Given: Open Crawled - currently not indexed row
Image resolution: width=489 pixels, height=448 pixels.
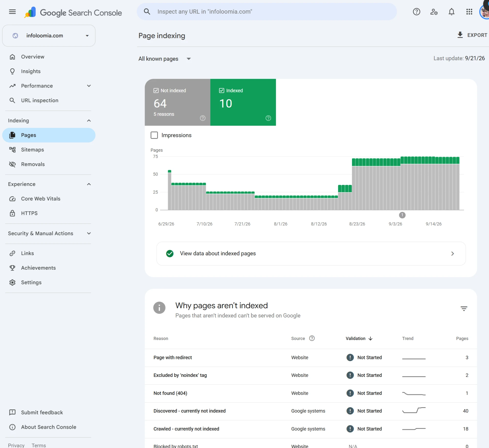Looking at the screenshot, I should pyautogui.click(x=311, y=429).
